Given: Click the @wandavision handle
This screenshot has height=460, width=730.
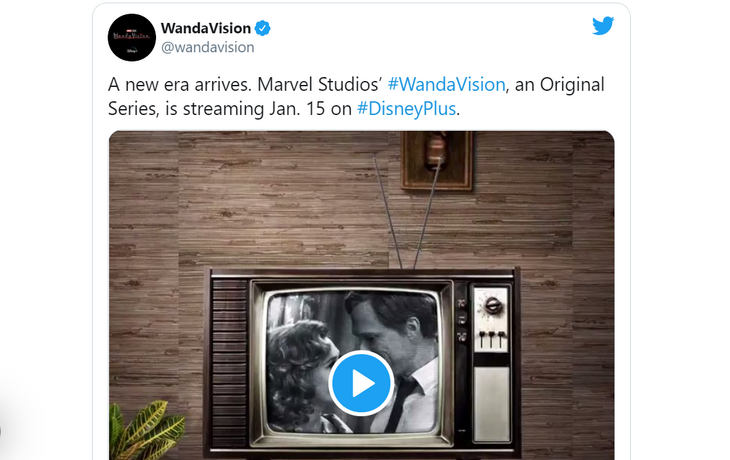Looking at the screenshot, I should click(x=208, y=47).
